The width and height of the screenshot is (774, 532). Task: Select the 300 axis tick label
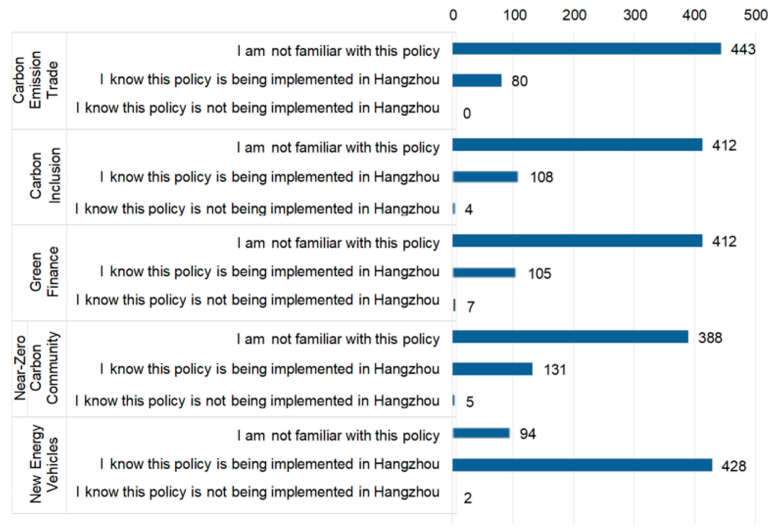pos(635,15)
